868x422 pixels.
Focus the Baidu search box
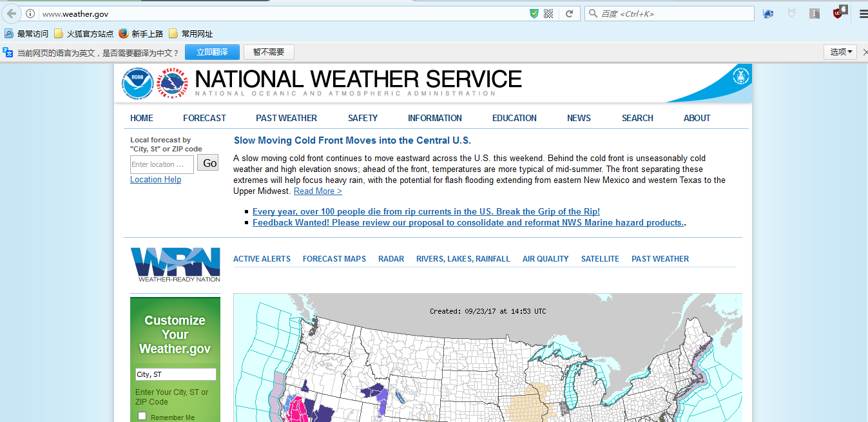[x=669, y=14]
